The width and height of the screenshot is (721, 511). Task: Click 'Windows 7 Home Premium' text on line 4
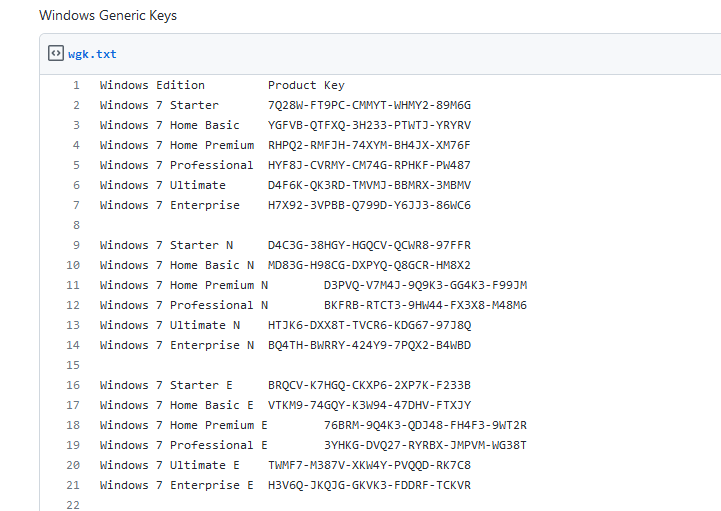pyautogui.click(x=177, y=145)
